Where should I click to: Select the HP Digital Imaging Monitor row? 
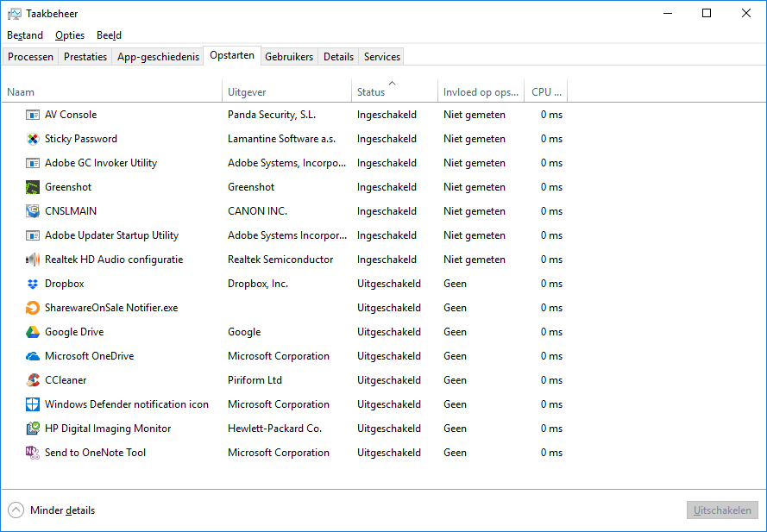[108, 429]
